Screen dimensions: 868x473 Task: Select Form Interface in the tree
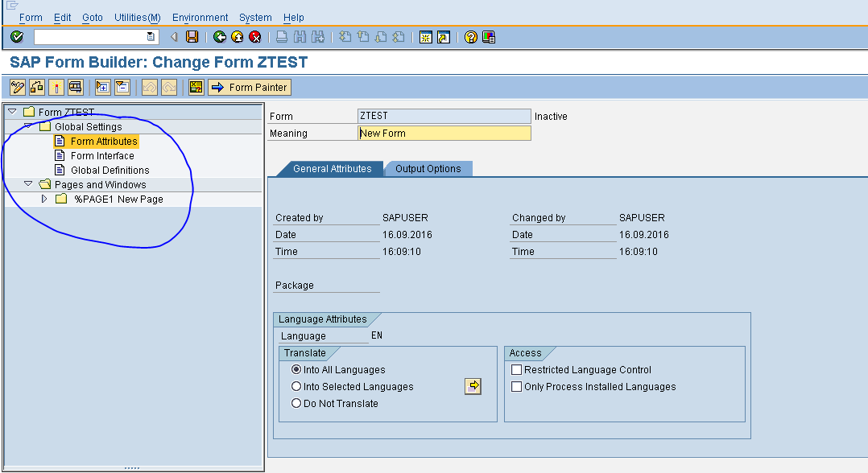coord(101,155)
